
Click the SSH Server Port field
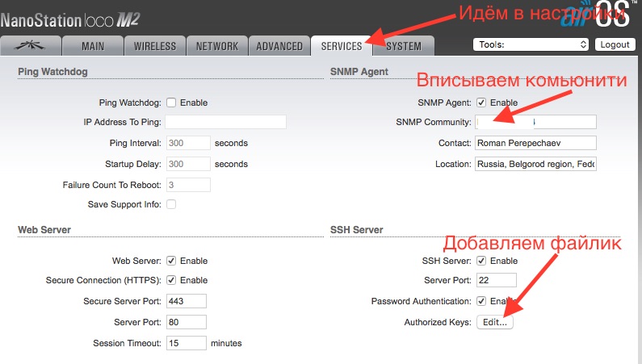[495, 280]
